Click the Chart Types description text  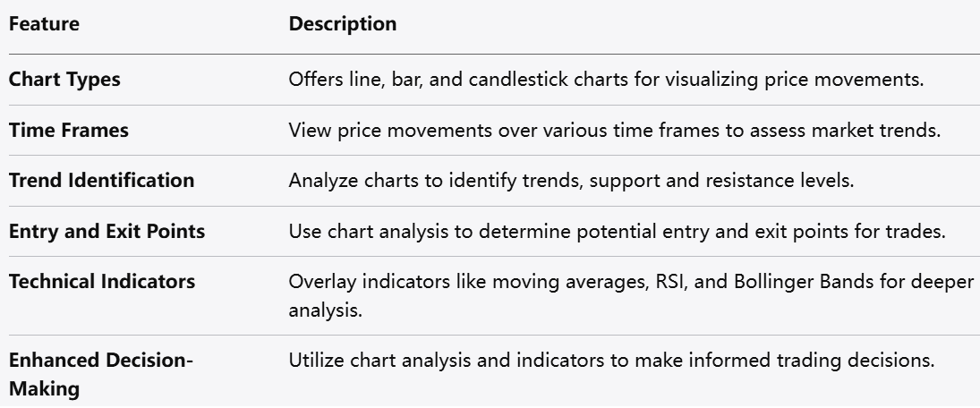pos(606,79)
